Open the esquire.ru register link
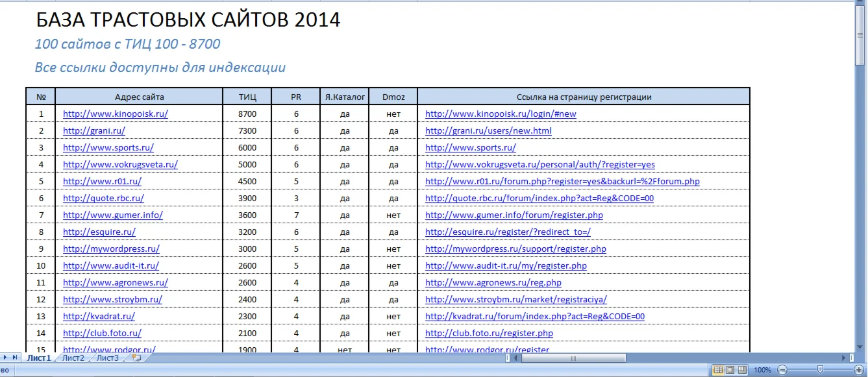The width and height of the screenshot is (868, 377). [508, 231]
